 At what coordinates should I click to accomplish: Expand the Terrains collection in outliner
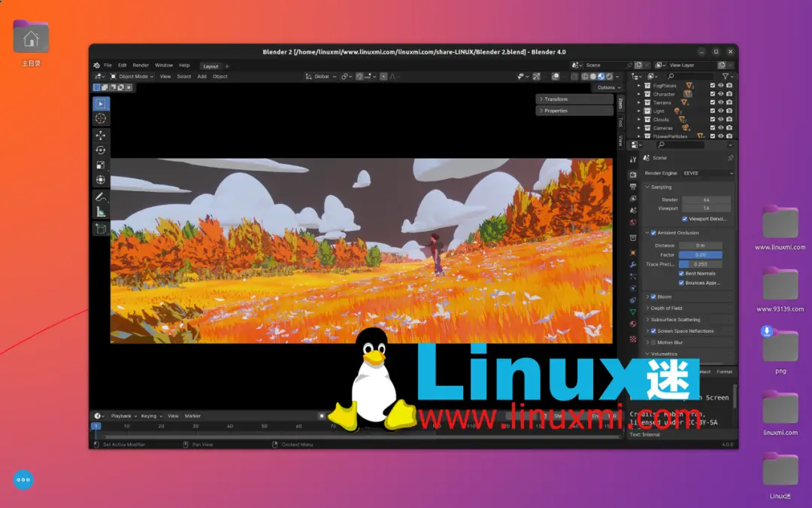[638, 102]
